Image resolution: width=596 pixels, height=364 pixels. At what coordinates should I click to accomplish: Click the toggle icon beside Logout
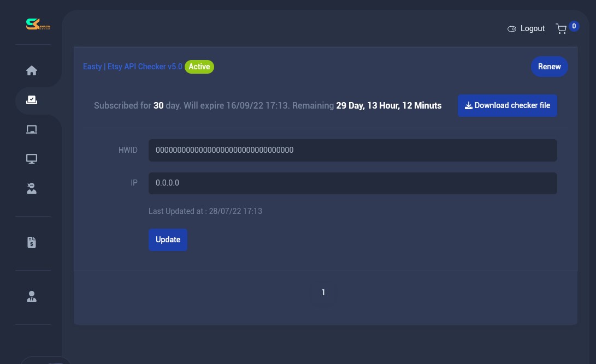pos(512,29)
